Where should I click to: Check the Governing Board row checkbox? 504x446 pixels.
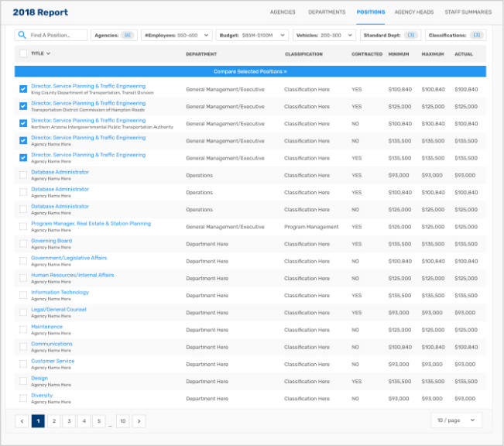[23, 244]
